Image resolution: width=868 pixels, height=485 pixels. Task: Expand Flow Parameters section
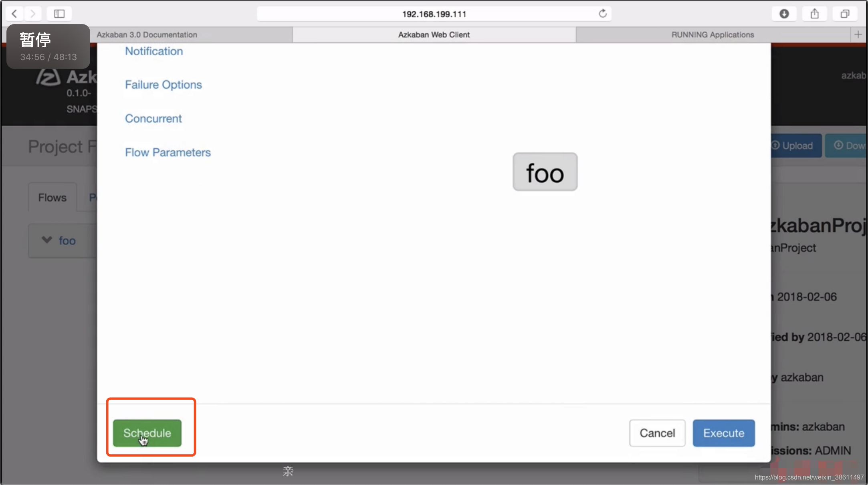168,152
